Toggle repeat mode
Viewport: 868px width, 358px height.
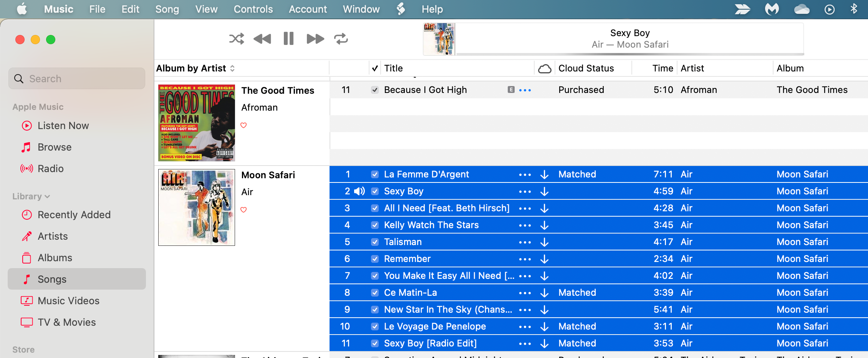tap(341, 39)
